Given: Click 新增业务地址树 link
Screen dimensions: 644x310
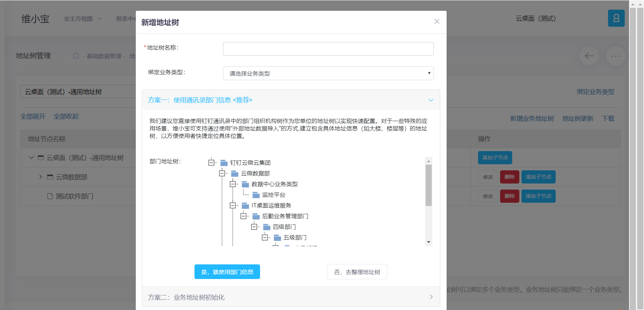Looking at the screenshot, I should pyautogui.click(x=532, y=119).
